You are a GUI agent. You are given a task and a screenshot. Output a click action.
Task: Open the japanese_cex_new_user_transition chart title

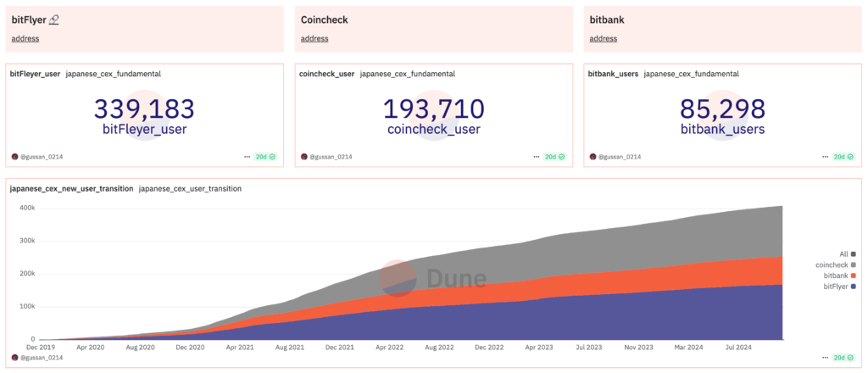click(x=71, y=188)
